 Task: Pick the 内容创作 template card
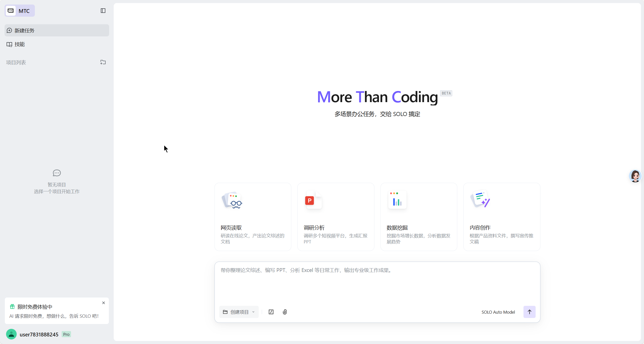(502, 217)
